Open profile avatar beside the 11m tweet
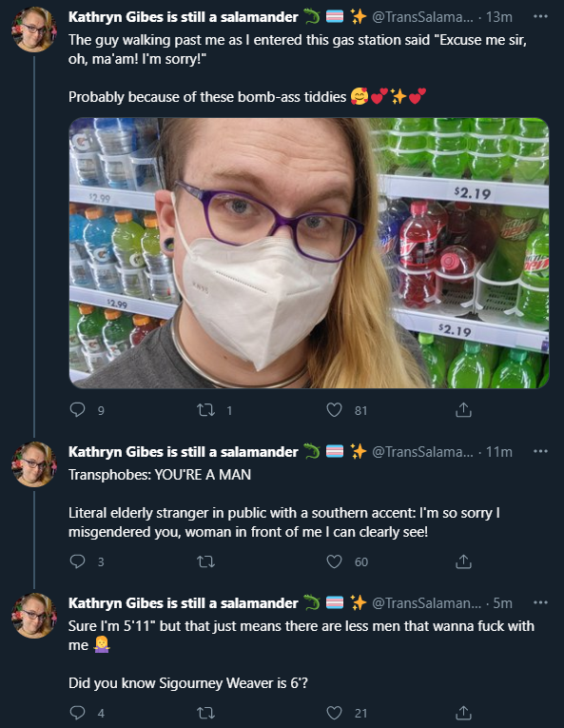Viewport: 564px width, 728px height. [34, 464]
